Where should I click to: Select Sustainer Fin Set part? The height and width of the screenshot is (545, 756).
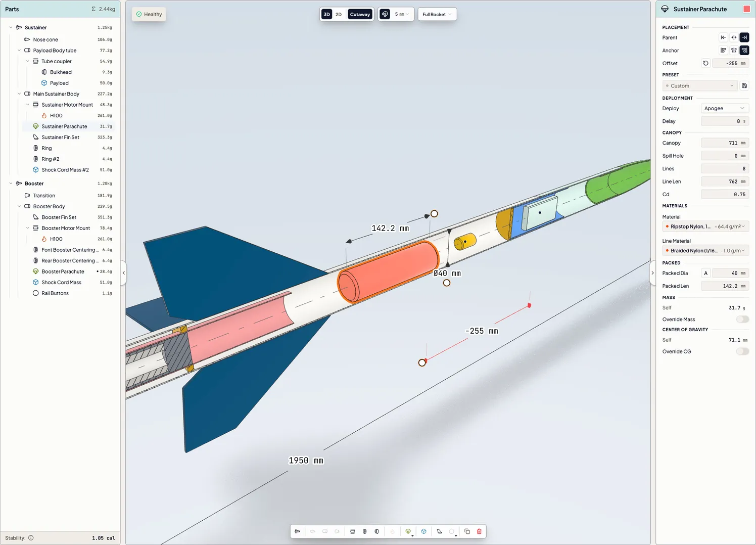(60, 138)
